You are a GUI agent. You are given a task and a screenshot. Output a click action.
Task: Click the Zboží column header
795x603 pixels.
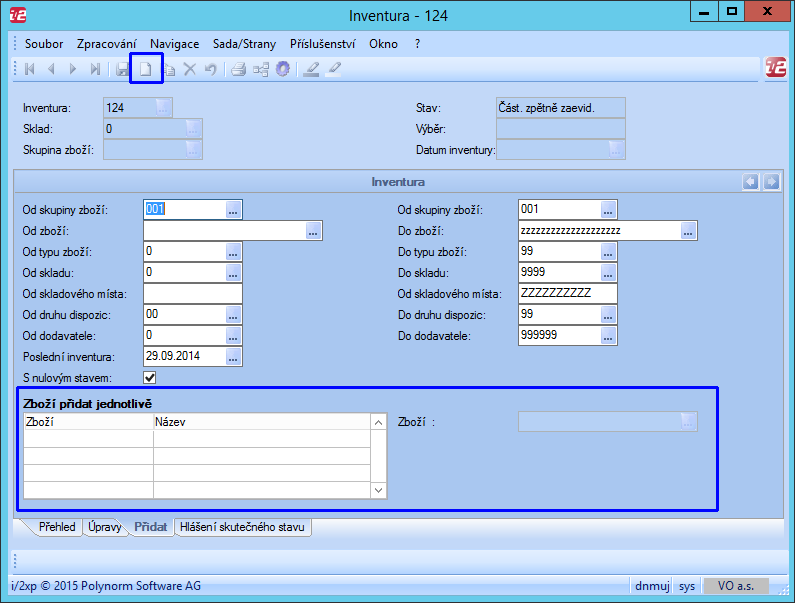coord(89,422)
